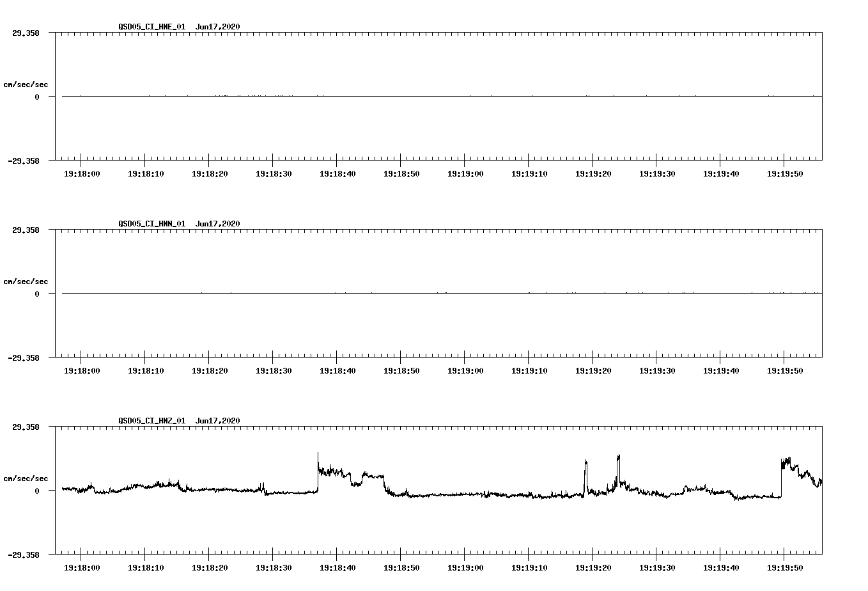
Task: Click the 19:19:50 time label under HNE plot
Action: pos(785,173)
